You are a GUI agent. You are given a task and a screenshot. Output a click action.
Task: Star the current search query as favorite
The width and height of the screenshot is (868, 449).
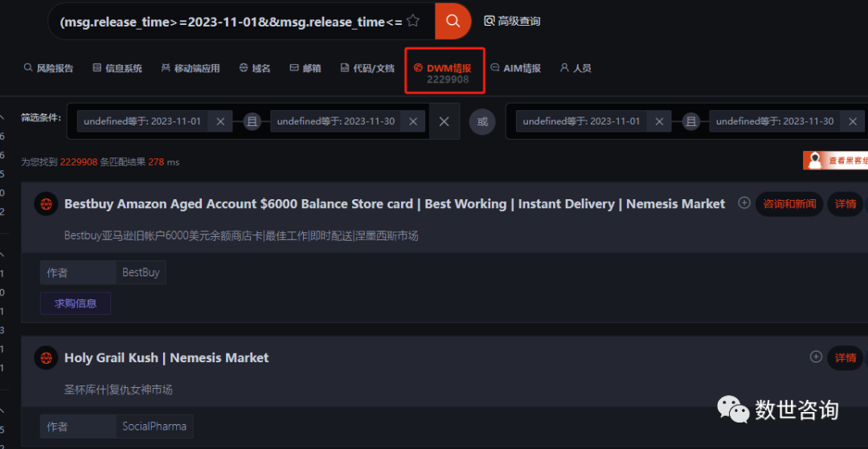tap(412, 21)
